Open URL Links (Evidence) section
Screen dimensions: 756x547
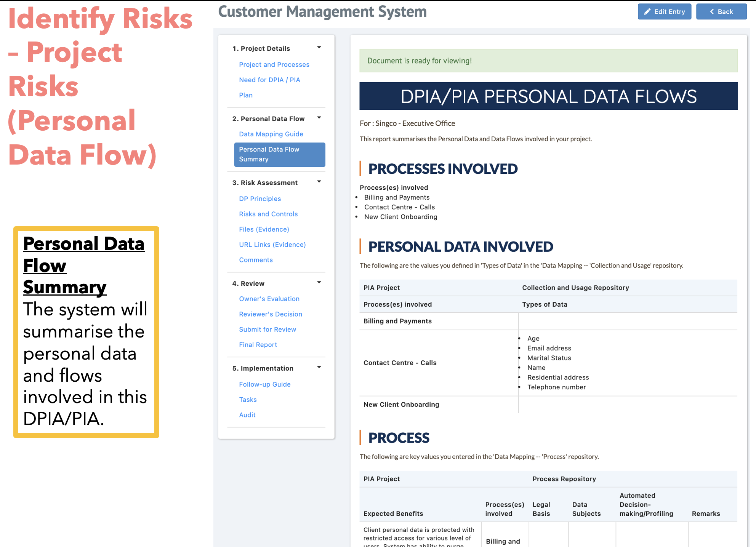click(272, 244)
